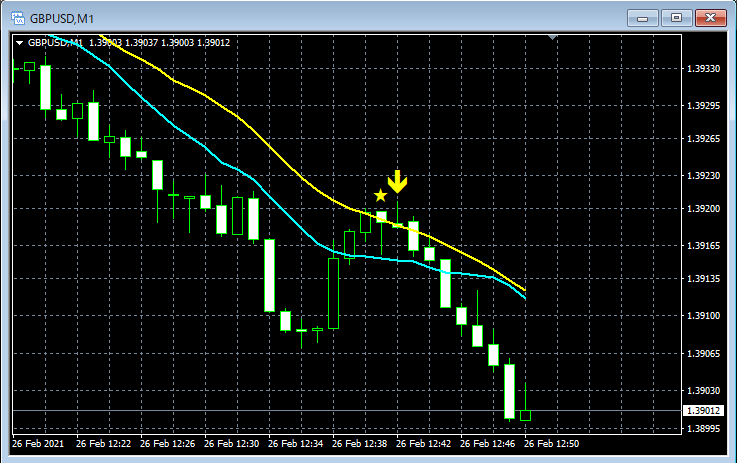
Task: Click the 26 Feb 12:34 time label
Action: click(295, 444)
